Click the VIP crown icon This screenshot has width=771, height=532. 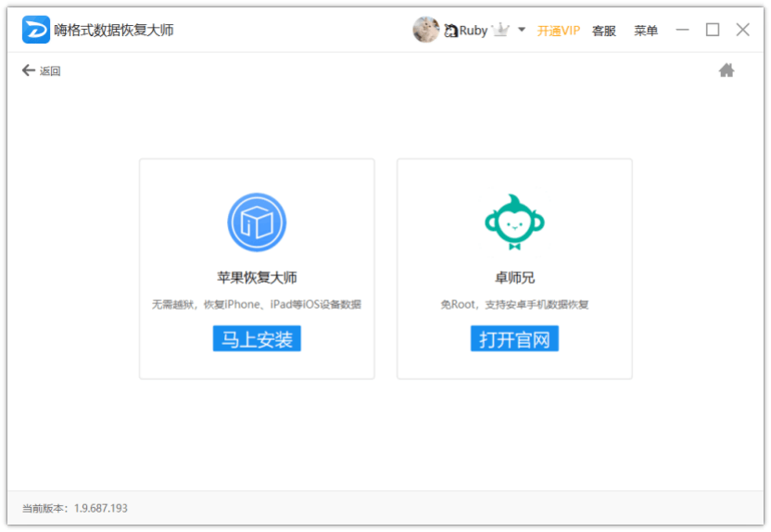click(501, 30)
